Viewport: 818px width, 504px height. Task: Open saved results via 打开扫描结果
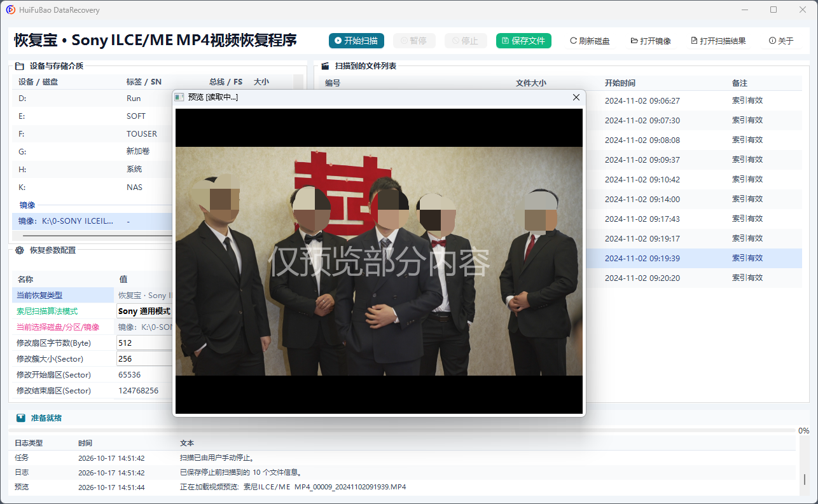click(718, 41)
